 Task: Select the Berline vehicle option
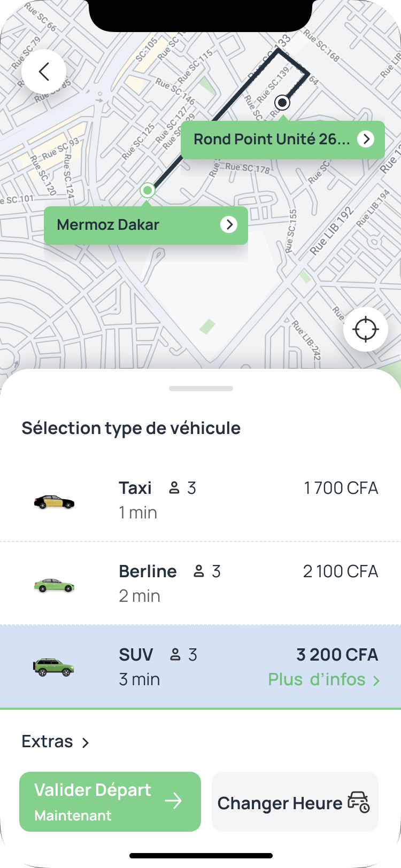point(200,583)
